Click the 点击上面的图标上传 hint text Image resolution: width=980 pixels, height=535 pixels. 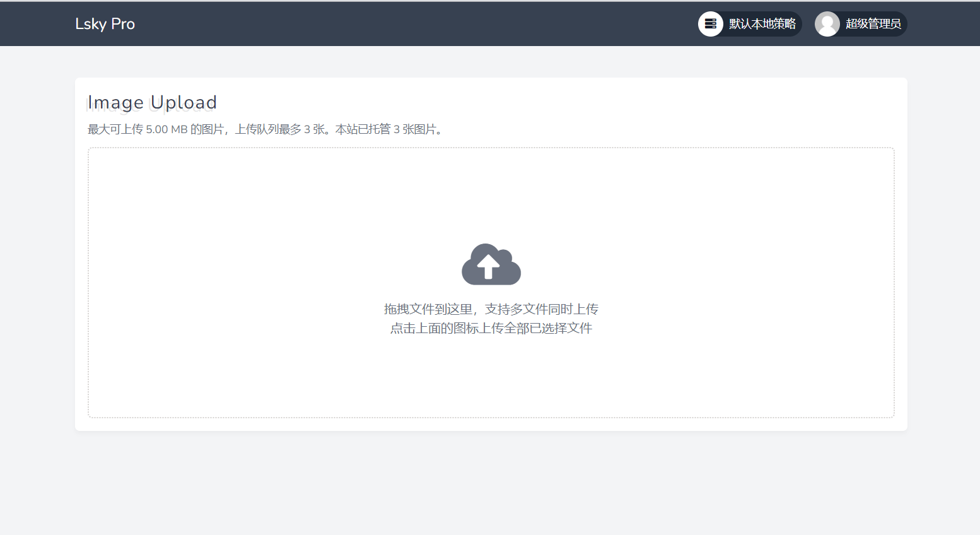pyautogui.click(x=491, y=328)
